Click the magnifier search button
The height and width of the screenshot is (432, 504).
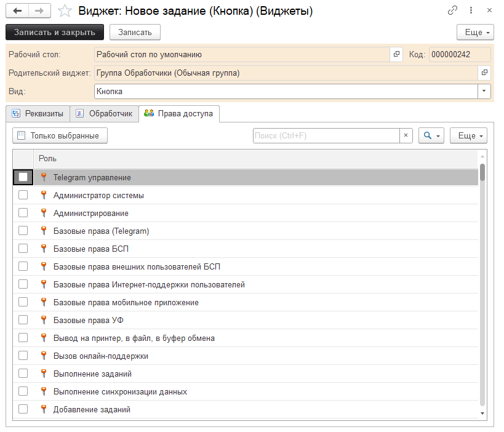pos(431,135)
